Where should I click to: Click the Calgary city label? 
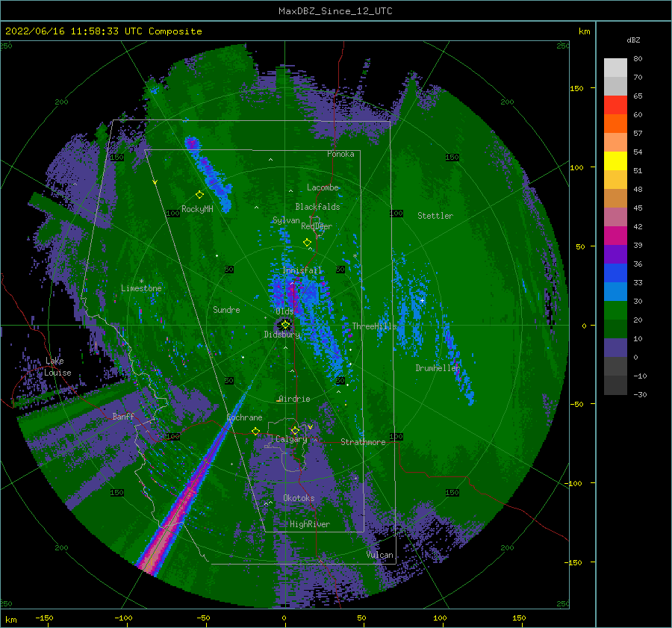pyautogui.click(x=291, y=439)
